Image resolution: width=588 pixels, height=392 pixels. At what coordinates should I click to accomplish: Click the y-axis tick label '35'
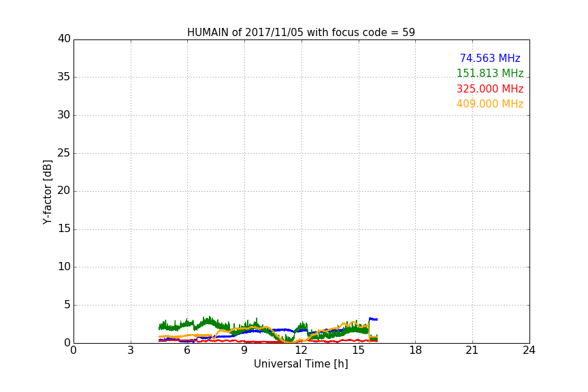pos(64,77)
